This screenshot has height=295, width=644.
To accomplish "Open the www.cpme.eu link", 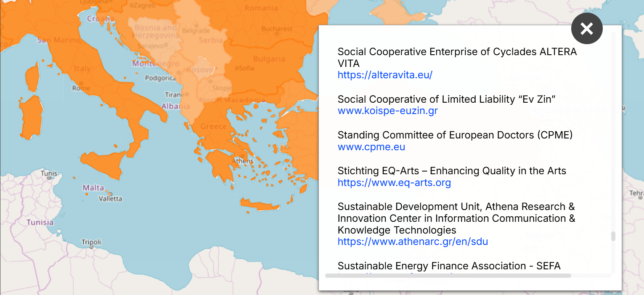I will click(x=371, y=147).
